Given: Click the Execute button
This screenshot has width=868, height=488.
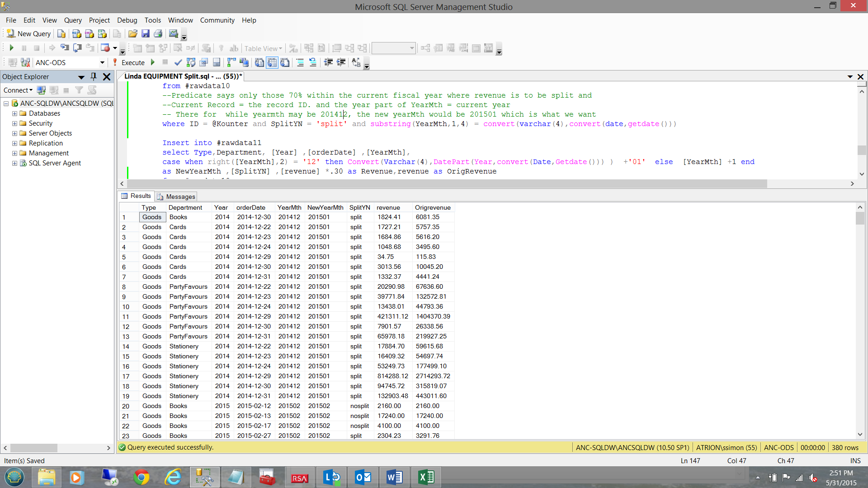Looking at the screenshot, I should pos(128,63).
